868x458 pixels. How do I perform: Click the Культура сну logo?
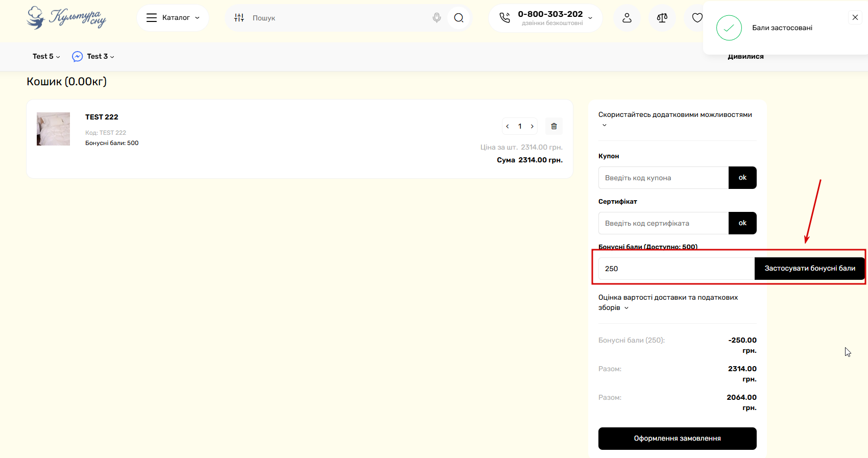[66, 18]
